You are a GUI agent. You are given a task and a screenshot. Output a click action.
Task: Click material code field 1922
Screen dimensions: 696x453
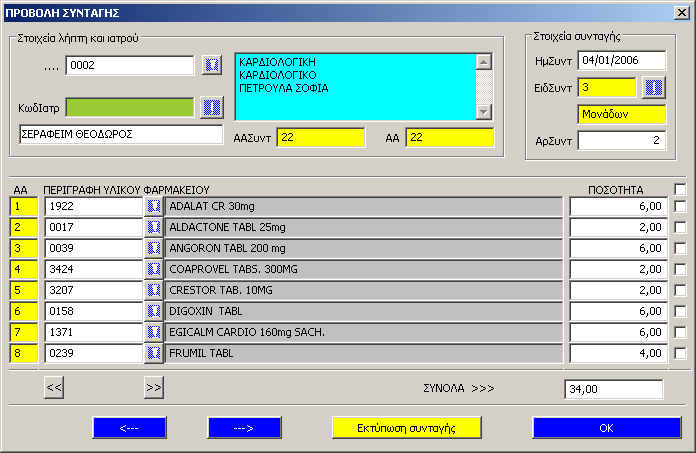(x=94, y=206)
